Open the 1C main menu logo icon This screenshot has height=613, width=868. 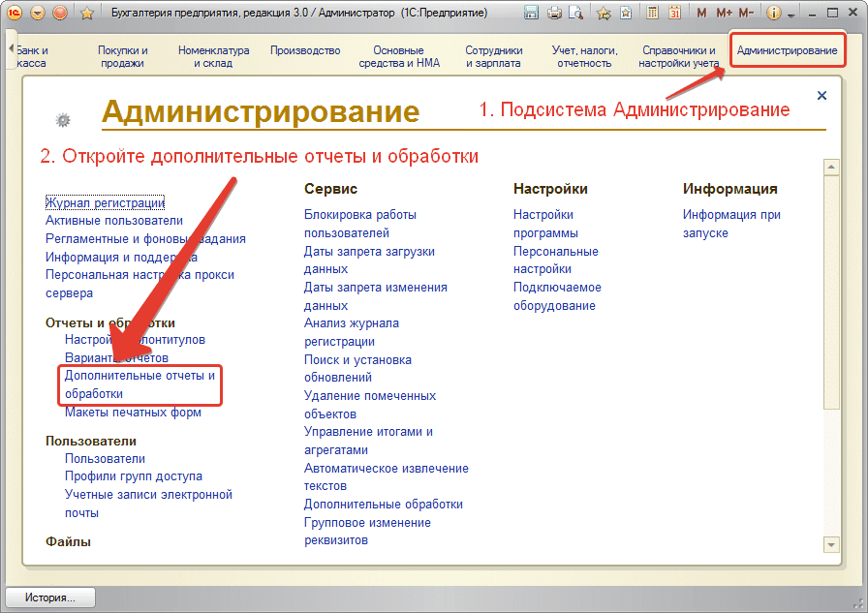[x=14, y=13]
